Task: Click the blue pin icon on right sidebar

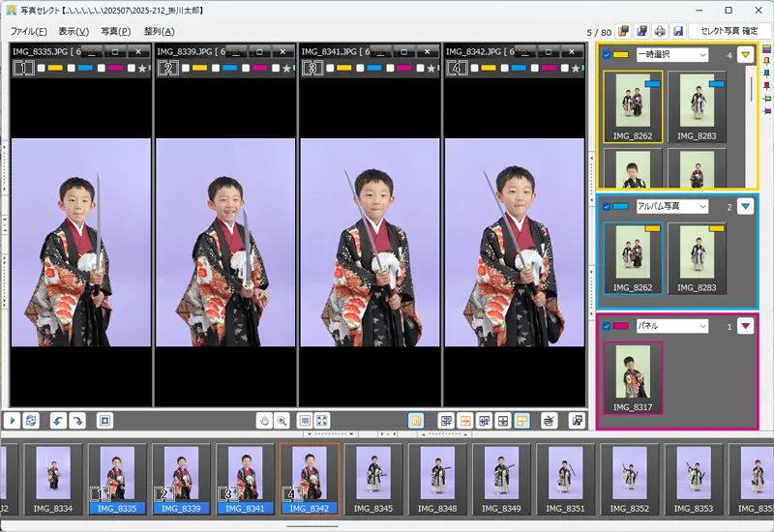Action: pos(766,74)
